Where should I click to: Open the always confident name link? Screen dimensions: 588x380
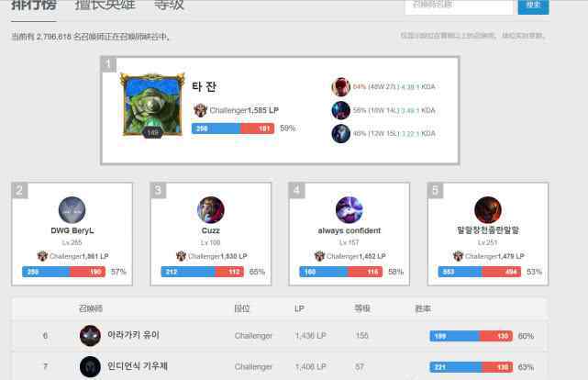349,230
